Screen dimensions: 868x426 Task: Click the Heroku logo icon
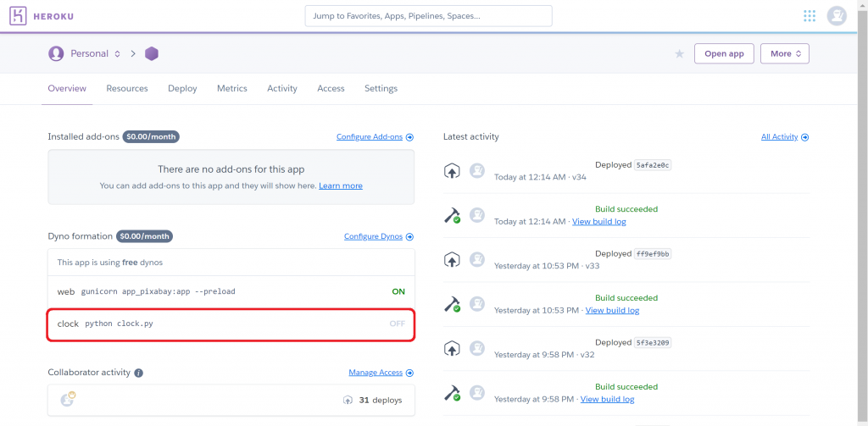coord(19,16)
